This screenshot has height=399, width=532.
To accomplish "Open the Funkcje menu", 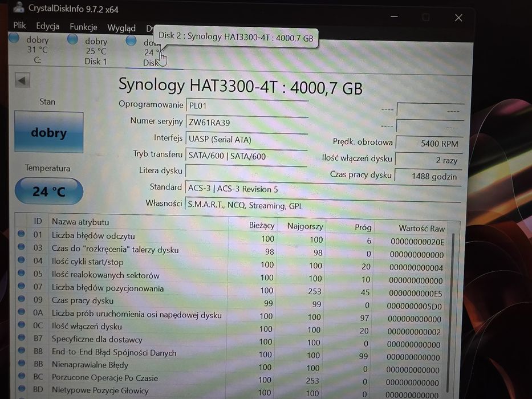I will pyautogui.click(x=83, y=27).
